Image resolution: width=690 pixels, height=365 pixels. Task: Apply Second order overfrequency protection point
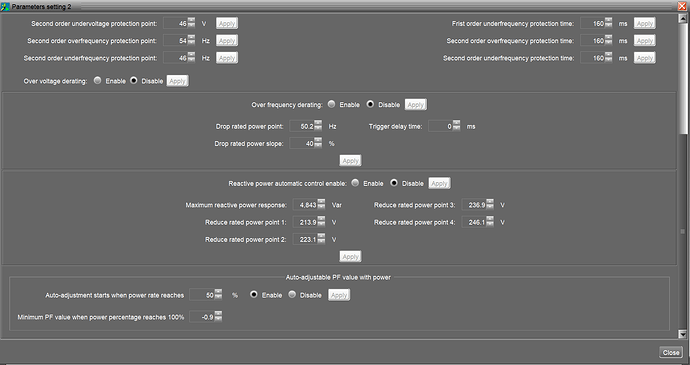coord(227,41)
